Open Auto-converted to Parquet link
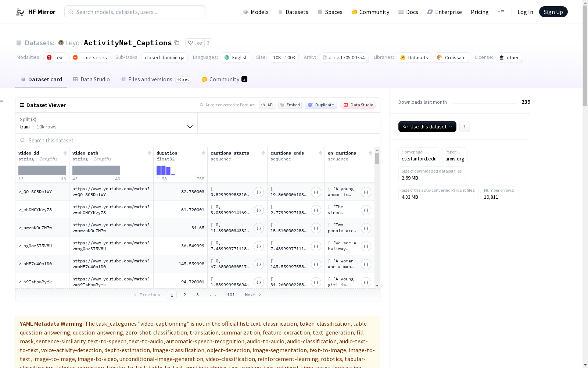This screenshot has height=368, width=588. pyautogui.click(x=230, y=105)
